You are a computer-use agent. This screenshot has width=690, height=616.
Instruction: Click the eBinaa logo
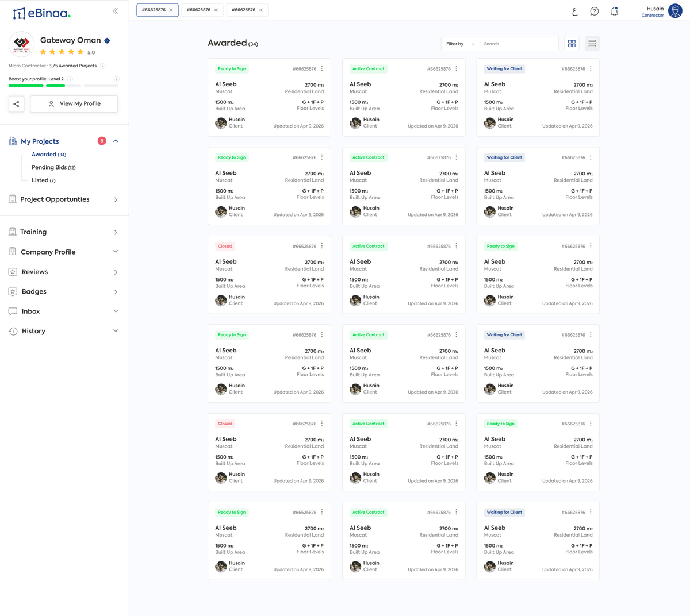[x=41, y=13]
